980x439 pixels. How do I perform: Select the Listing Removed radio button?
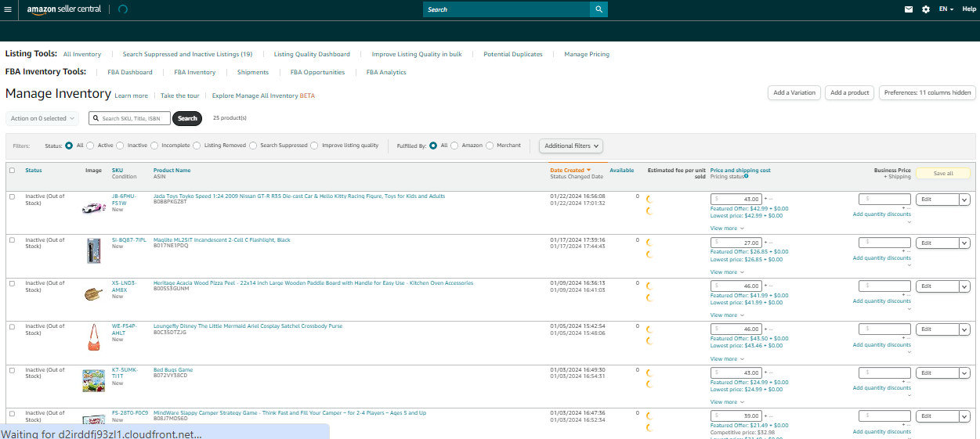tap(197, 146)
